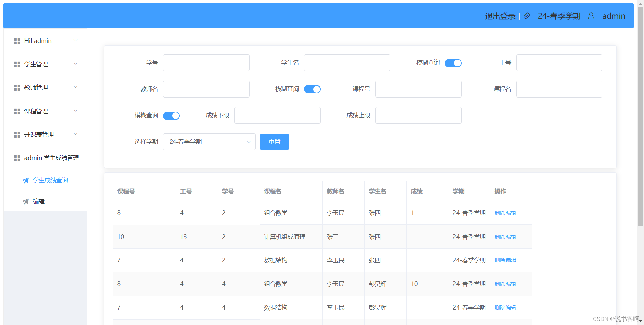Click the 24-春季学期 label in the header
This screenshot has width=644, height=325.
pos(559,16)
